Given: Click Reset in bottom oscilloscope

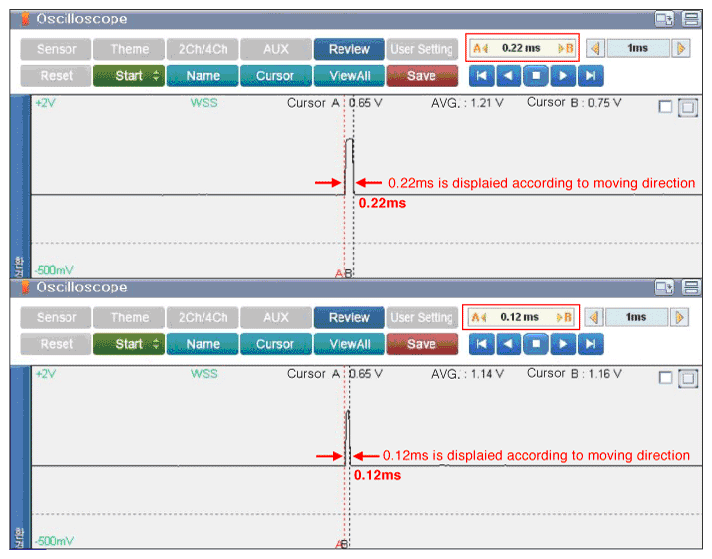Looking at the screenshot, I should [x=56, y=344].
